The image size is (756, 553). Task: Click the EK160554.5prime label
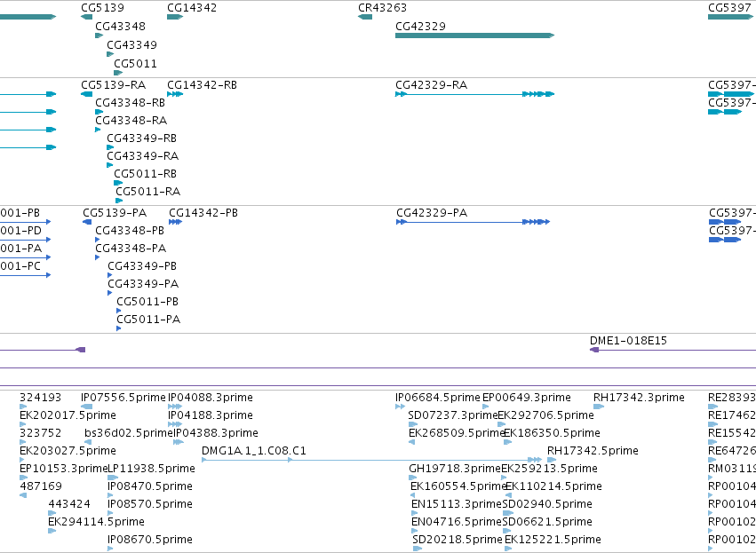[458, 486]
